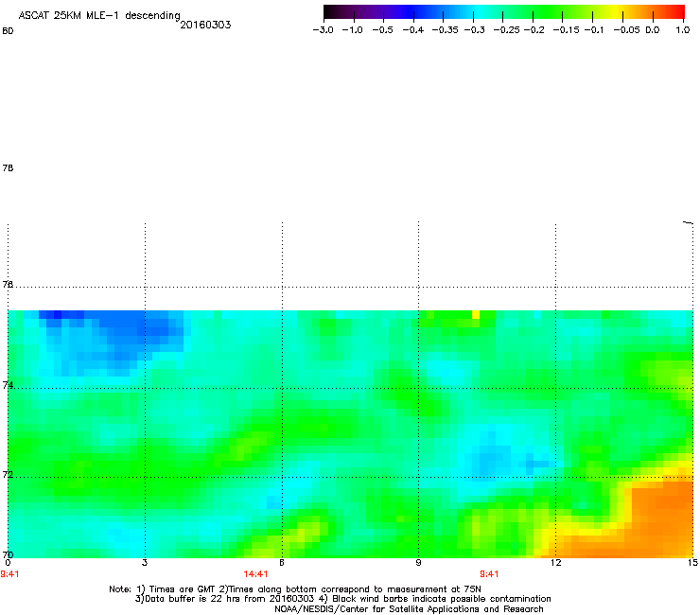Click the longitude 3 axis label
This screenshot has height=615, width=700.
(x=145, y=563)
